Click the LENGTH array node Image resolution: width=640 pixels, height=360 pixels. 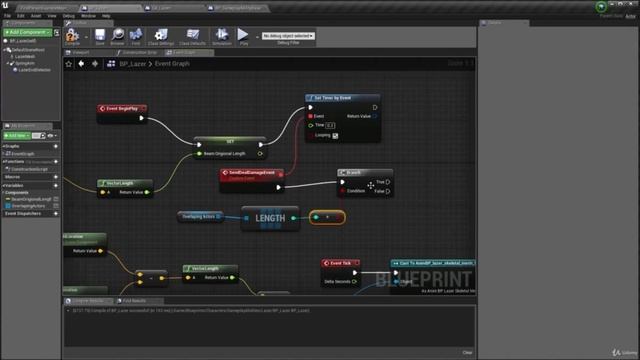click(x=270, y=218)
